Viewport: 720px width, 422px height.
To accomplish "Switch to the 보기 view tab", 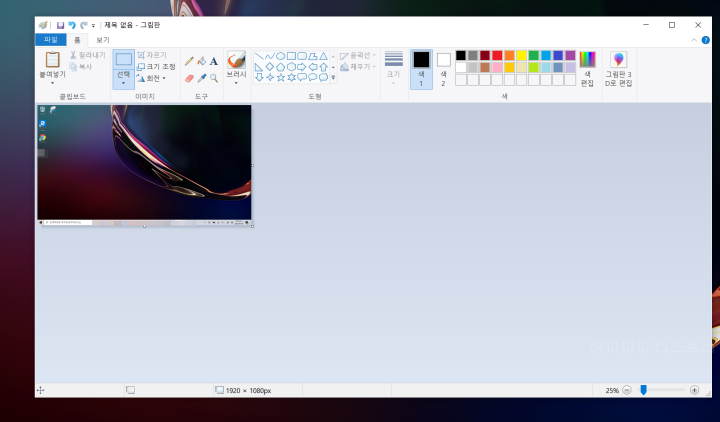I will pos(103,40).
